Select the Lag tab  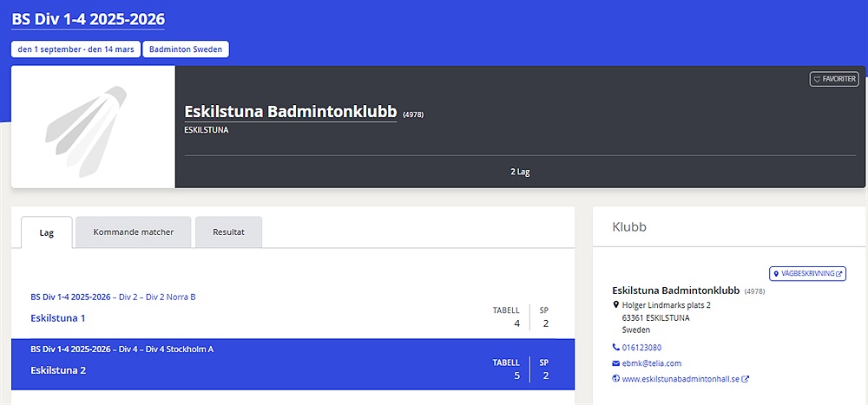point(47,232)
